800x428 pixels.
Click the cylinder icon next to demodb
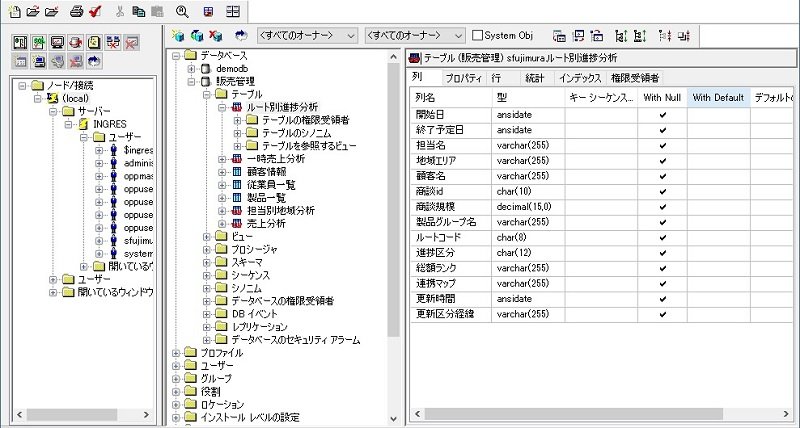tap(205, 68)
